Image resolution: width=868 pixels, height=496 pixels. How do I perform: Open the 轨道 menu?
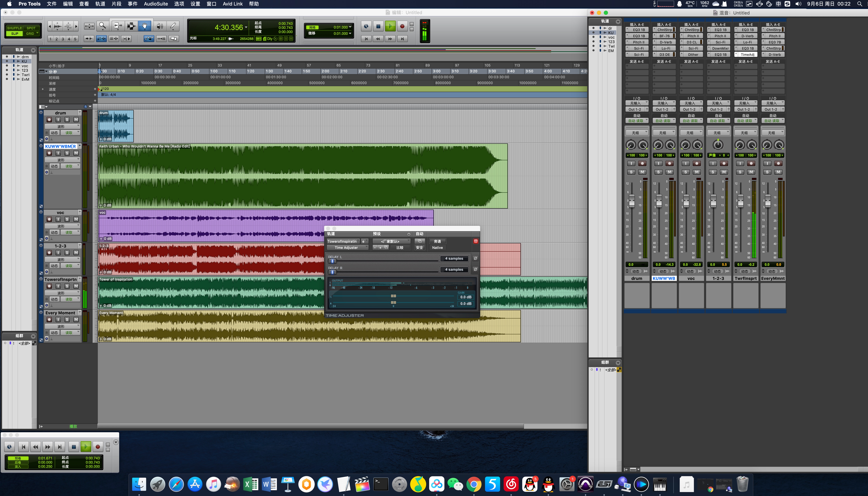click(x=100, y=4)
